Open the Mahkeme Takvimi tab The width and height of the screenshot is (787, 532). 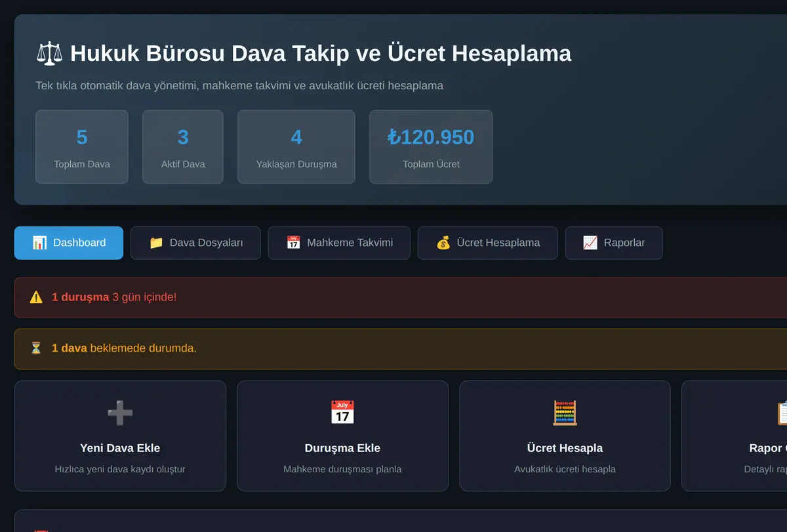pyautogui.click(x=339, y=243)
